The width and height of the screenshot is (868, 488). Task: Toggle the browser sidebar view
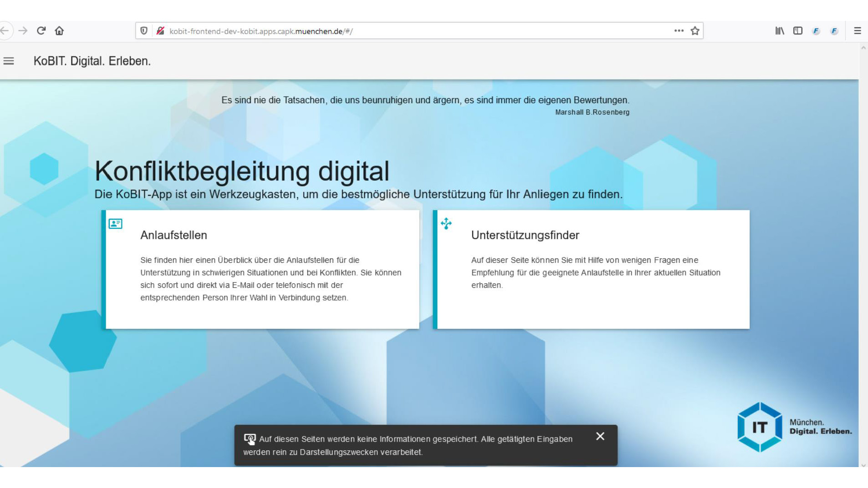[797, 31]
